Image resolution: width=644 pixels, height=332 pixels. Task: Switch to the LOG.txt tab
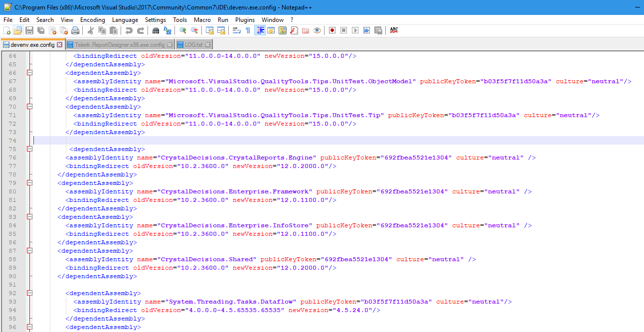(x=194, y=45)
